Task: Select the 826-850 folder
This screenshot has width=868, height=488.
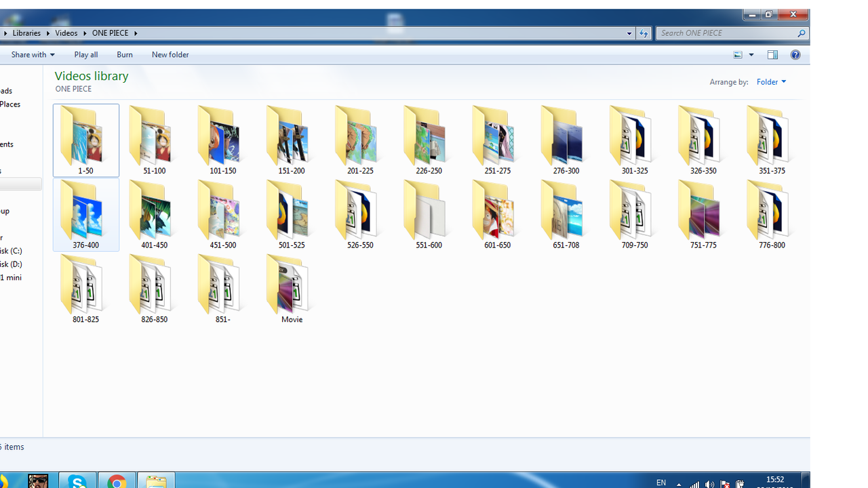Action: (x=154, y=289)
